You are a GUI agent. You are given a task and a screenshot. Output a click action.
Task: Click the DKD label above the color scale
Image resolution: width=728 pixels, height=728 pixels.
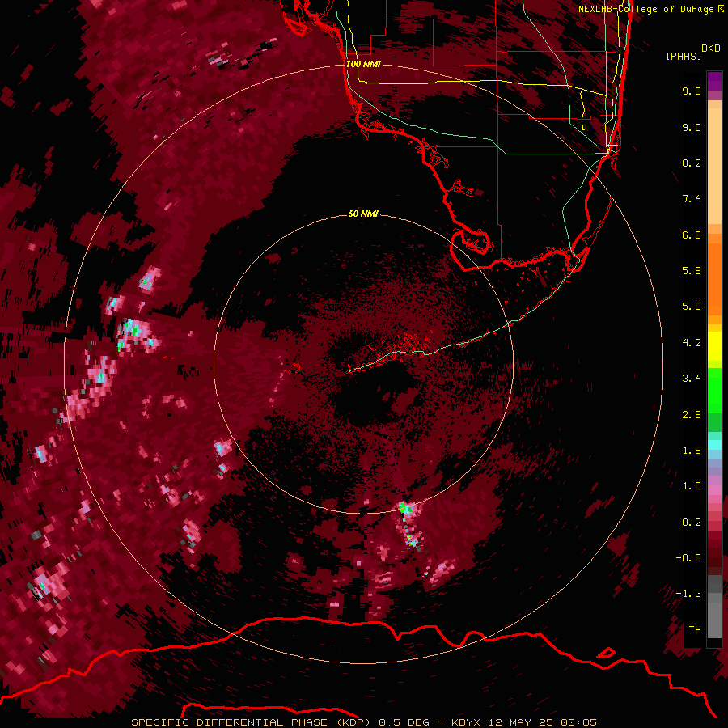pos(710,49)
